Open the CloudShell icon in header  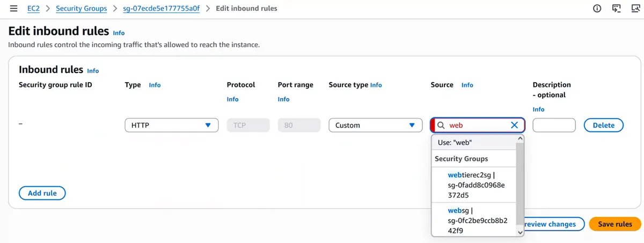(617, 9)
